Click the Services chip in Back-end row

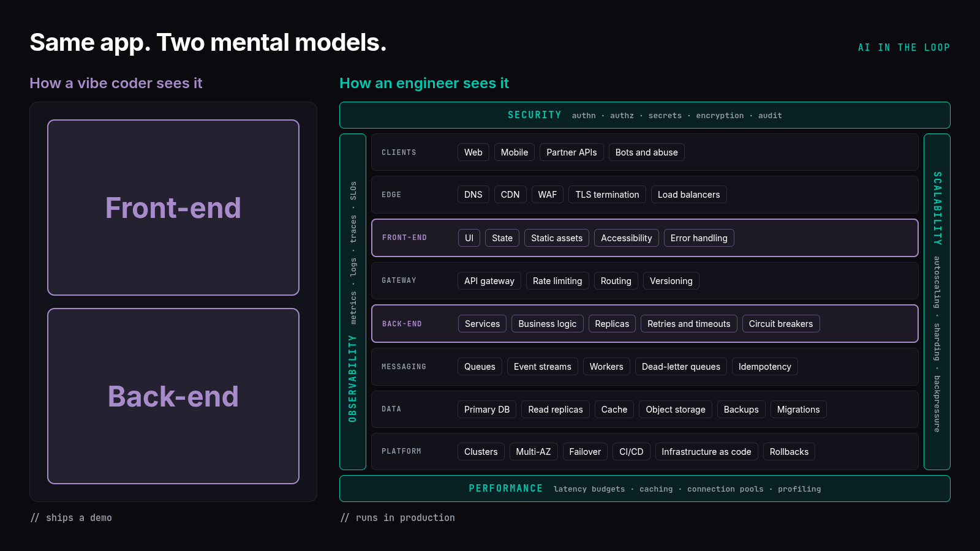click(x=482, y=324)
